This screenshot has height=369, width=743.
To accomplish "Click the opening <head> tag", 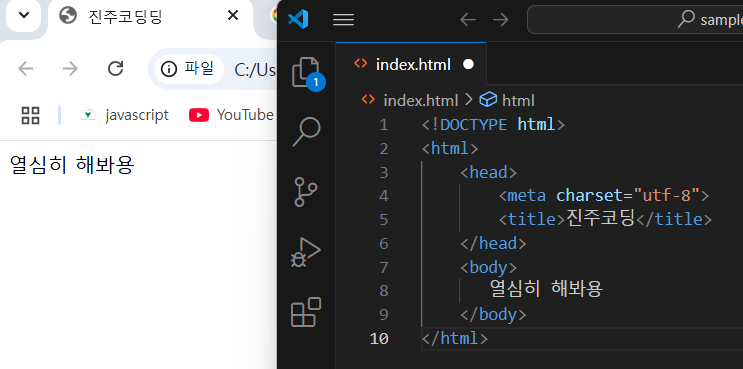I will (x=489, y=172).
